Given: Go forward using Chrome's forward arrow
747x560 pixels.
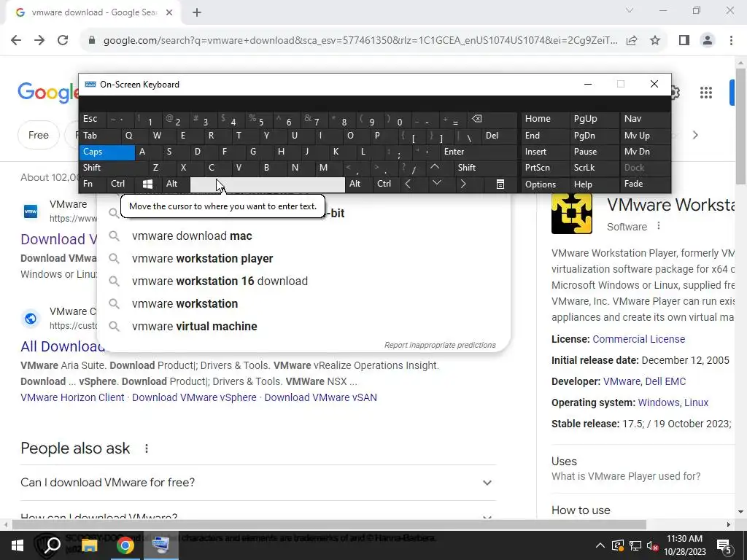Looking at the screenshot, I should coord(39,41).
